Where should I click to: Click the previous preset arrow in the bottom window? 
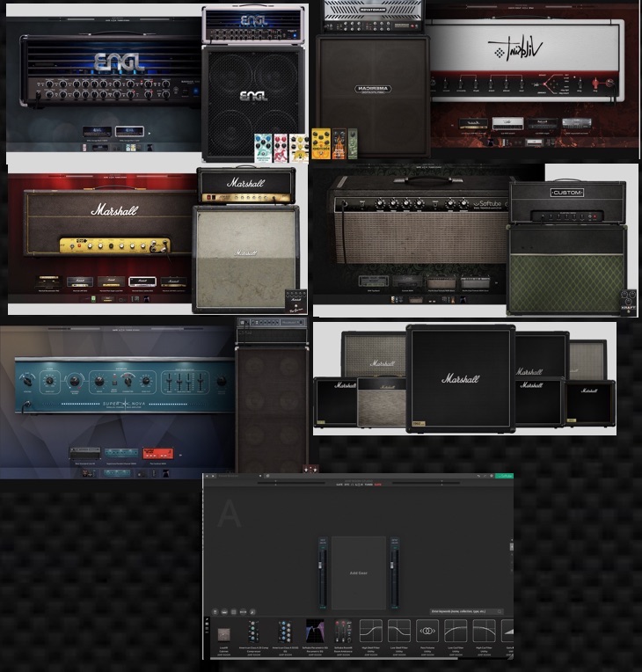pos(207,476)
